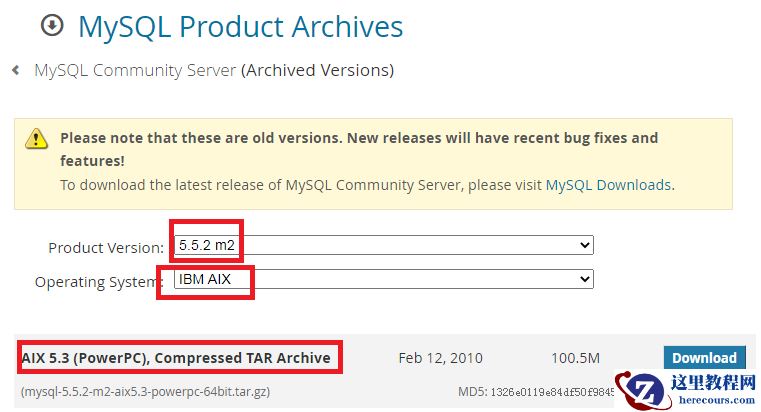Go to MySQL Community Server breadcrumb link

135,70
